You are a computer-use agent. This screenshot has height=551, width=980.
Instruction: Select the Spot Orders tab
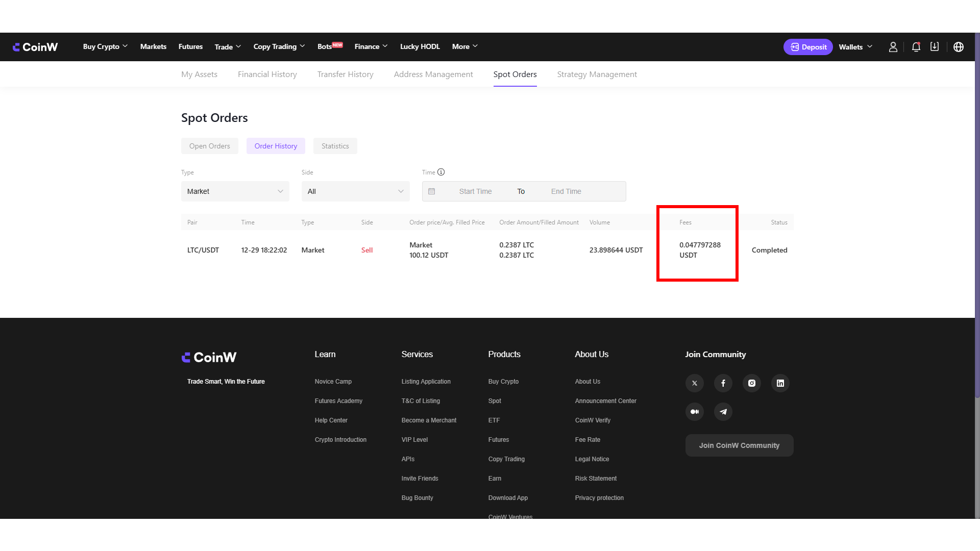pyautogui.click(x=515, y=74)
